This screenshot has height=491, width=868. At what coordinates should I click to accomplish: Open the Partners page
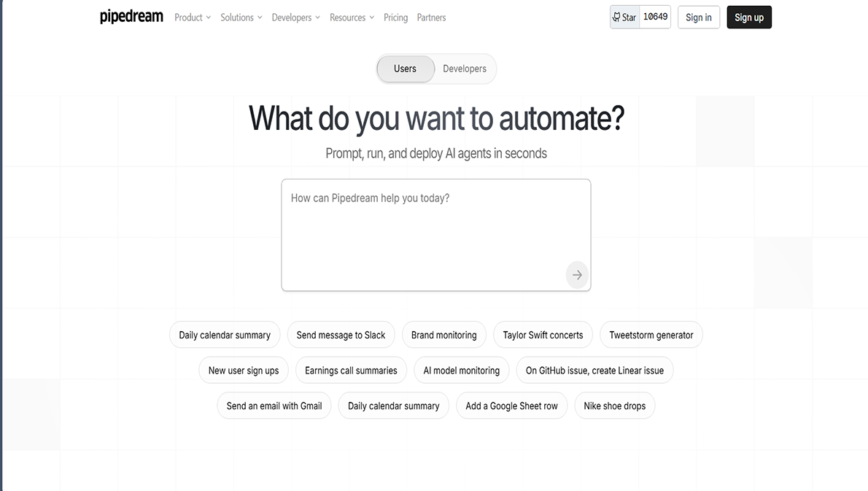click(431, 18)
